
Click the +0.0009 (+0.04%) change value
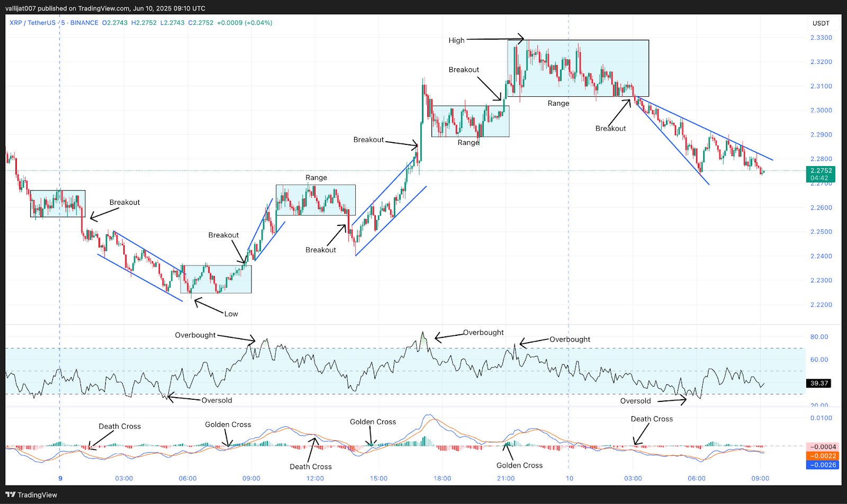[x=245, y=23]
